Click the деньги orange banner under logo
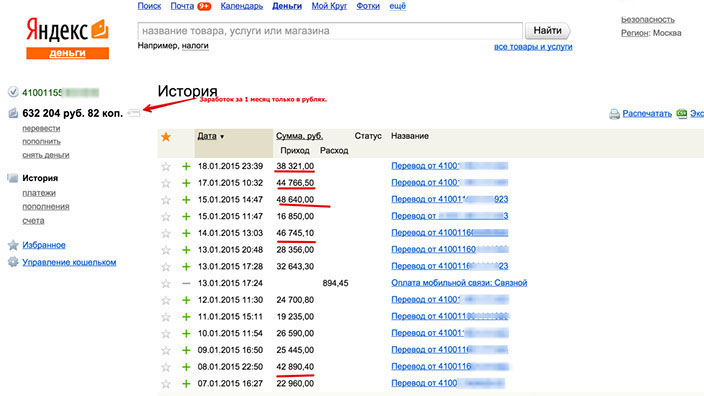704x396 pixels. pyautogui.click(x=67, y=53)
